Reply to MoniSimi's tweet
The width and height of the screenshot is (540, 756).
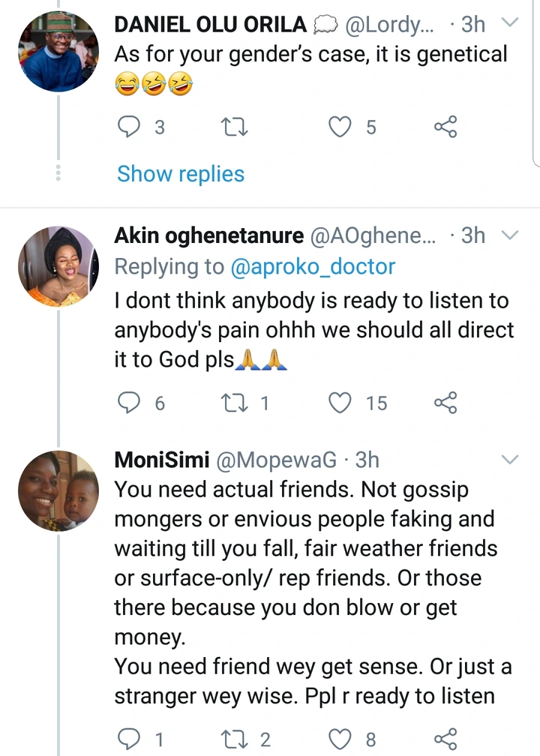pyautogui.click(x=130, y=739)
